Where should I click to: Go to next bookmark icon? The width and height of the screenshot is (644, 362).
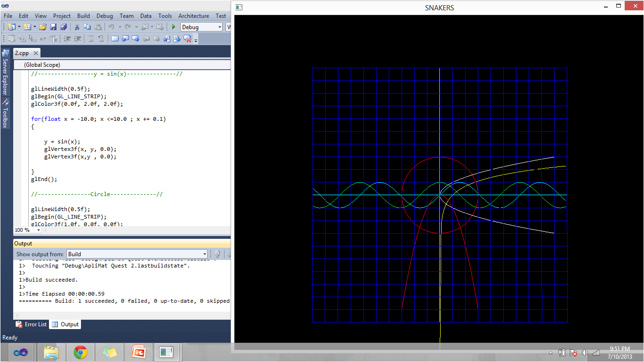tap(136, 39)
